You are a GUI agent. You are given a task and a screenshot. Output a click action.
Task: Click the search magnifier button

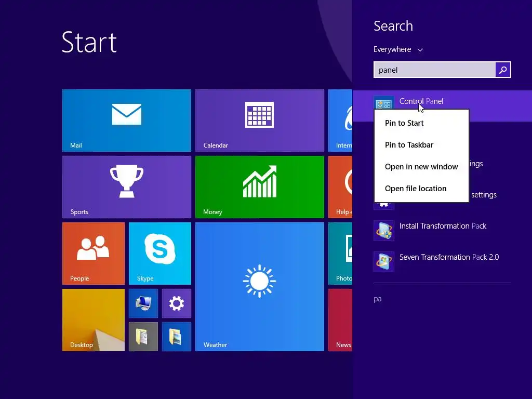click(503, 70)
